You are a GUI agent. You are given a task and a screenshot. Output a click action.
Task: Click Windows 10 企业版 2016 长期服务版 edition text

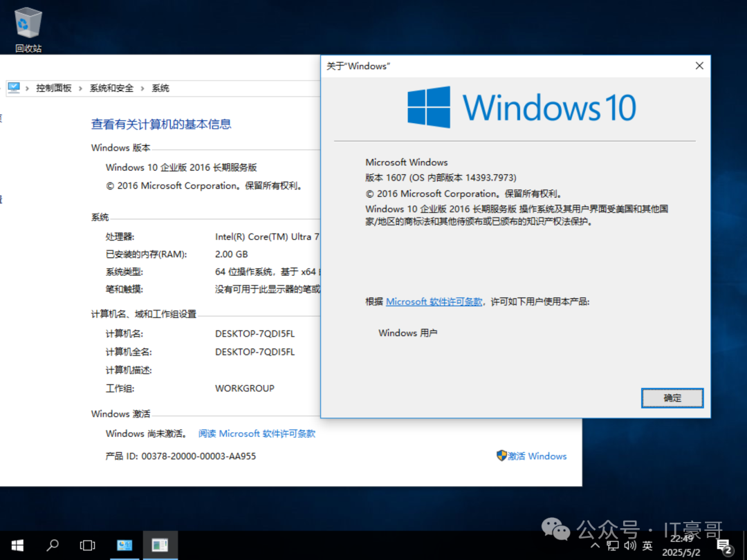(x=181, y=167)
